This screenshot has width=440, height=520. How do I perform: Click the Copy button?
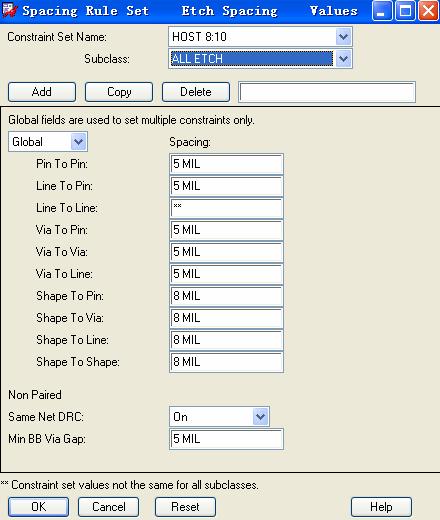click(x=119, y=92)
